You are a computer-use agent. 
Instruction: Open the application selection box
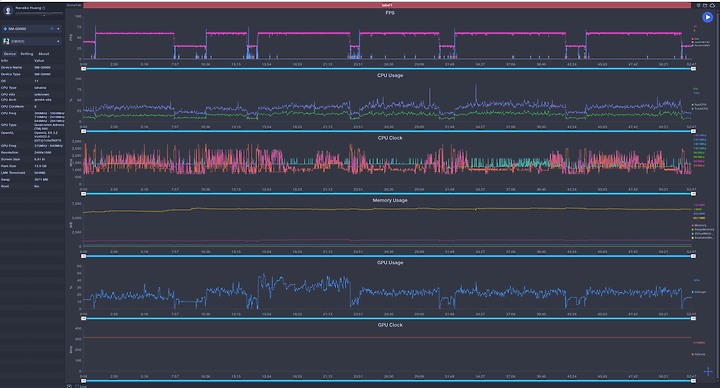click(x=31, y=41)
